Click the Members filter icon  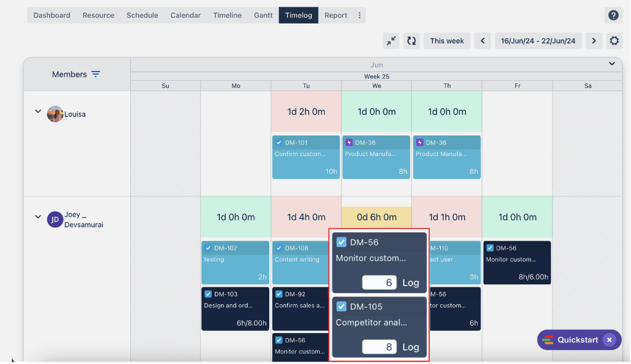pyautogui.click(x=96, y=74)
